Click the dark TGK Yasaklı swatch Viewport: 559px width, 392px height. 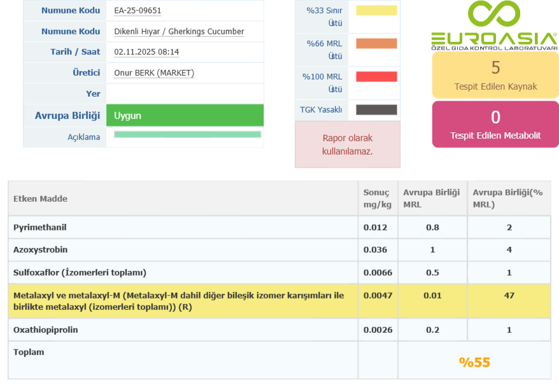[376, 110]
